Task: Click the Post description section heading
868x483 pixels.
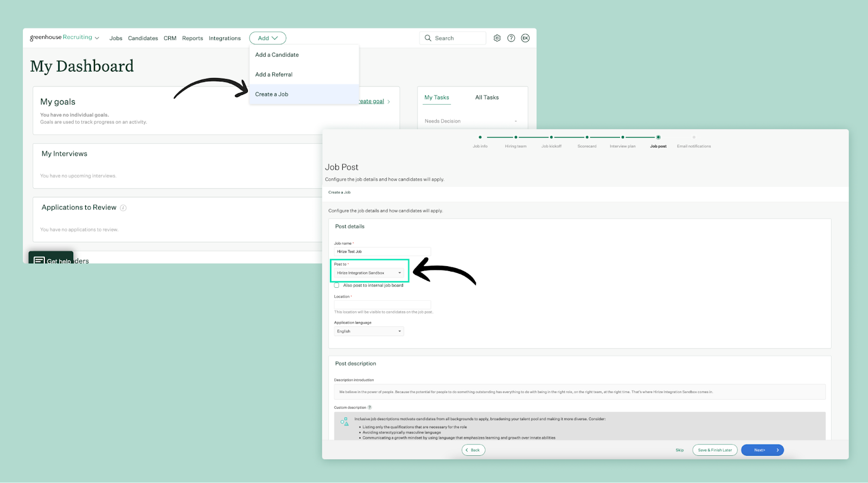Action: pyautogui.click(x=355, y=364)
